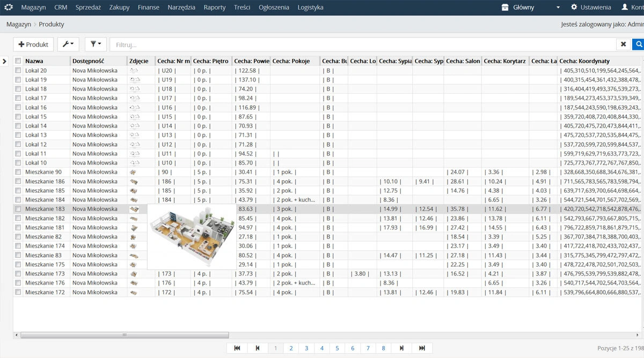Go to page 8
This screenshot has width=644, height=358.
(383, 348)
